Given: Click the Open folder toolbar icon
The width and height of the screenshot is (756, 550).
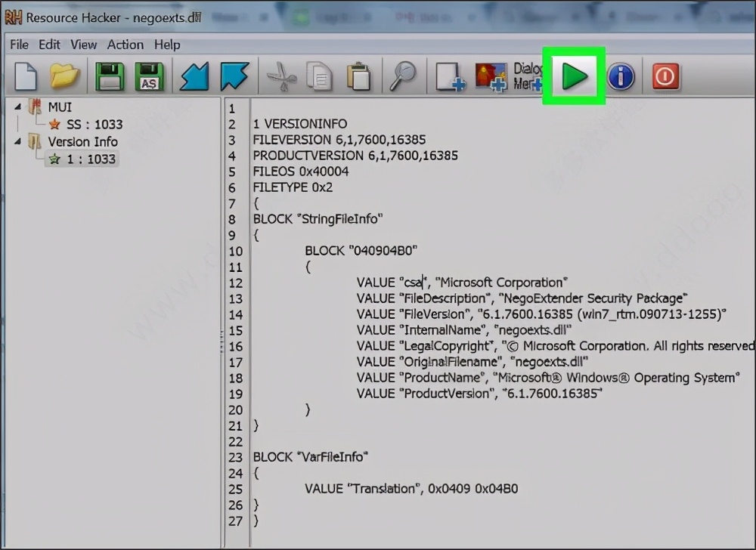Looking at the screenshot, I should (x=64, y=76).
